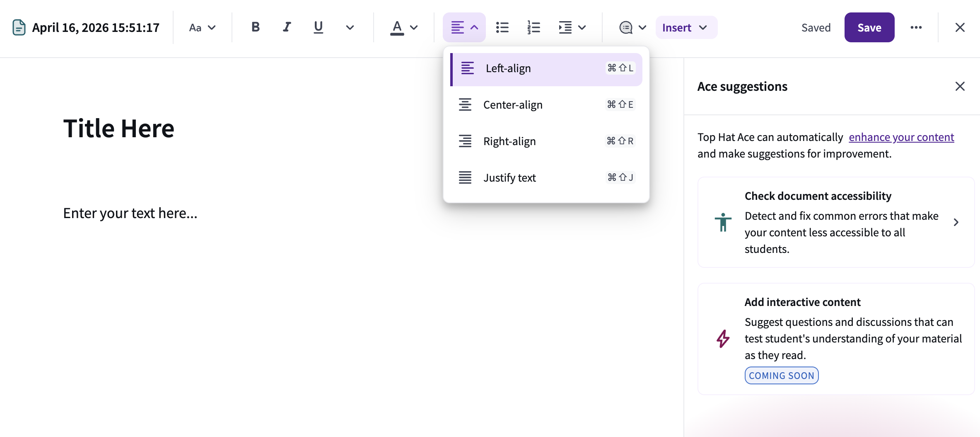
Task: Click the Enter your text here body field
Action: pyautogui.click(x=130, y=213)
